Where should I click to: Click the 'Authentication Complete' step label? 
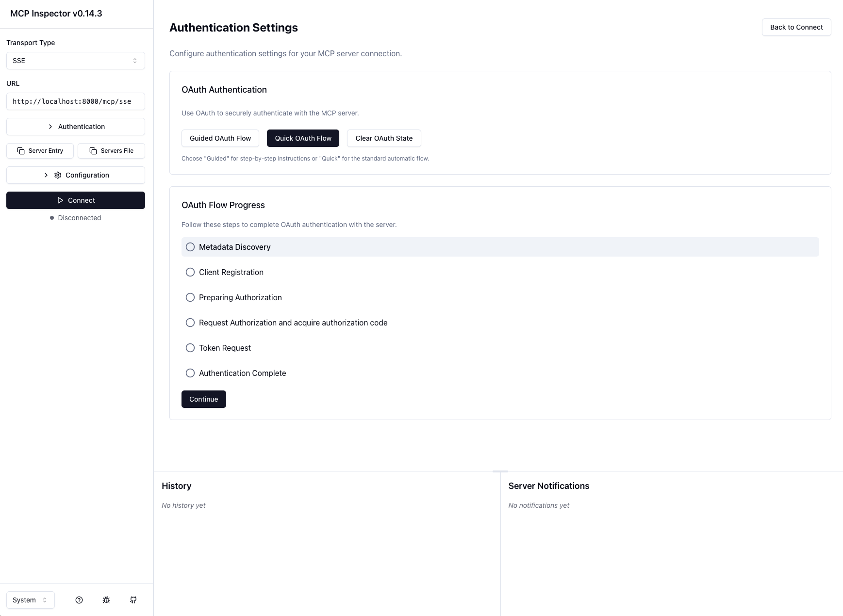(242, 373)
